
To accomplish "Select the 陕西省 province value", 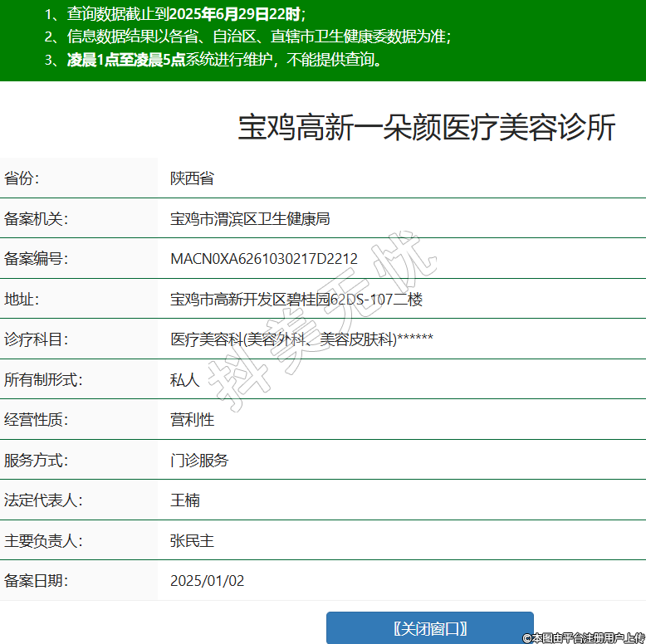I will [x=193, y=178].
